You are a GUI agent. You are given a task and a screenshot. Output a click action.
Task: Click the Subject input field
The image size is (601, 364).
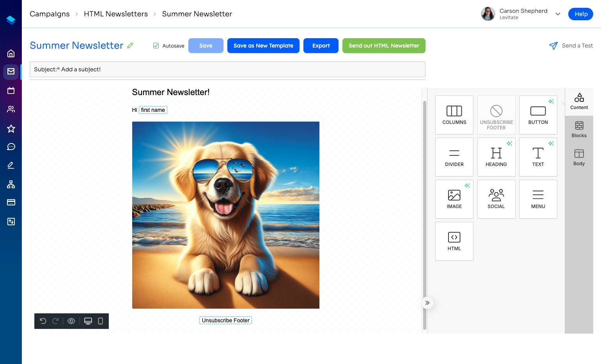[227, 69]
